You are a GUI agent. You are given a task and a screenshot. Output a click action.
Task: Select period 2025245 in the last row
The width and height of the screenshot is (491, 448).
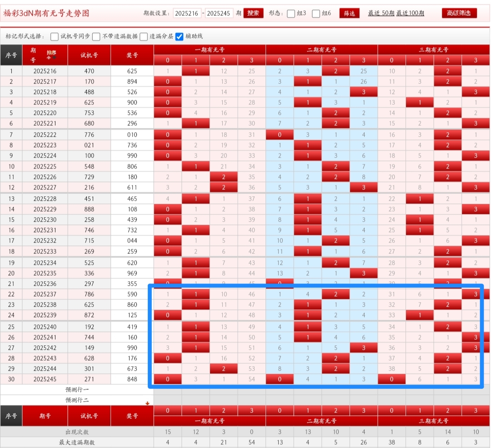[x=45, y=379]
